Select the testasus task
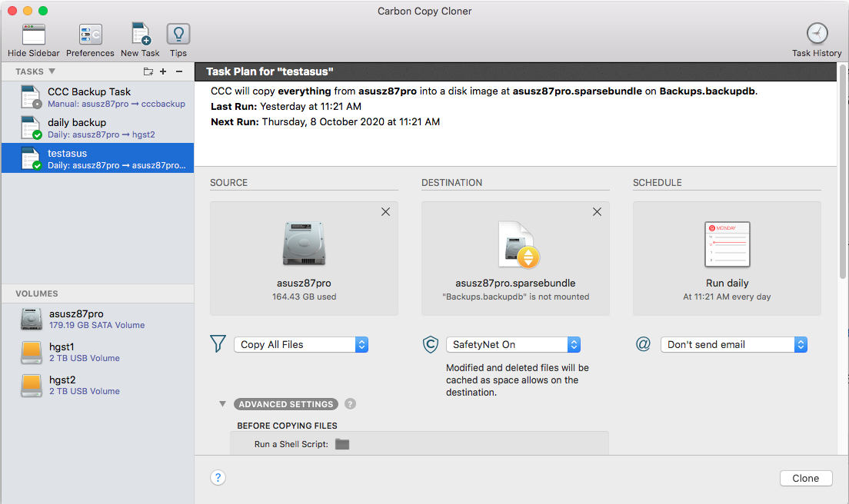The height and width of the screenshot is (504, 849). tap(98, 158)
